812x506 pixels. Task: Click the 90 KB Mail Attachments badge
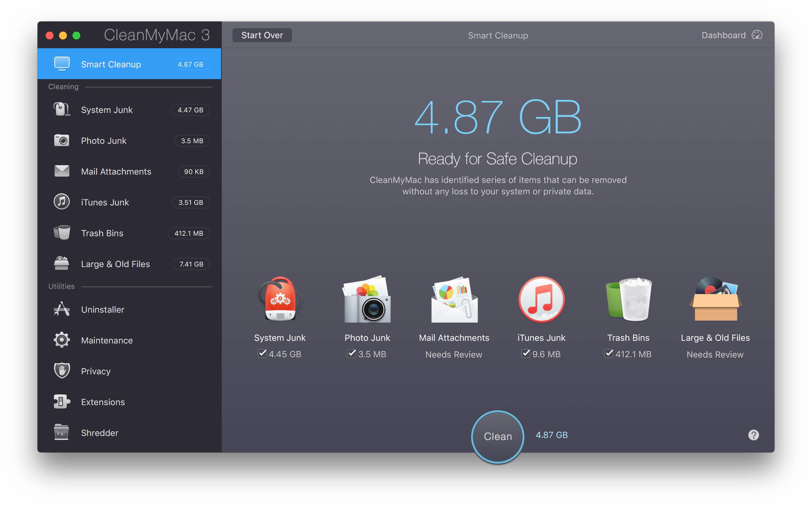tap(194, 171)
